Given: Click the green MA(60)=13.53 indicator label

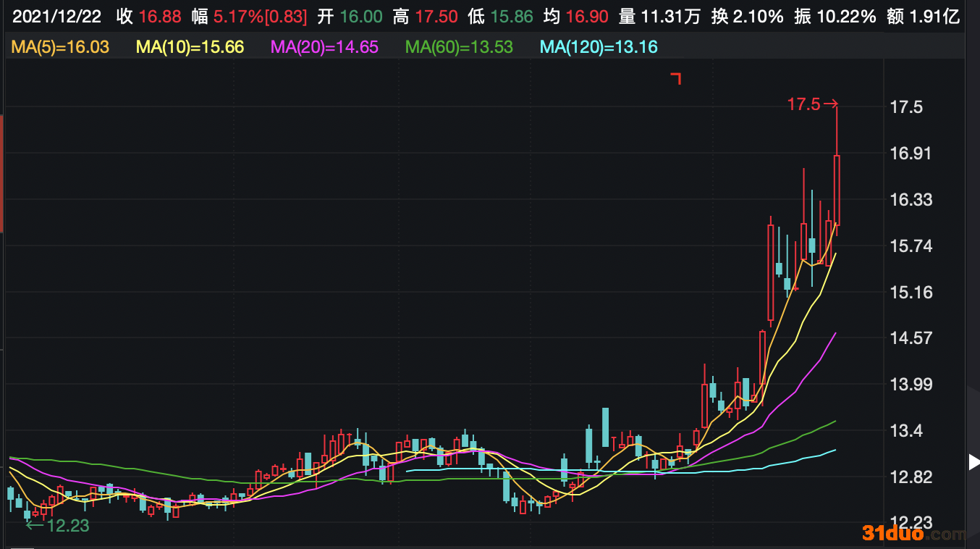Looking at the screenshot, I should (x=459, y=48).
